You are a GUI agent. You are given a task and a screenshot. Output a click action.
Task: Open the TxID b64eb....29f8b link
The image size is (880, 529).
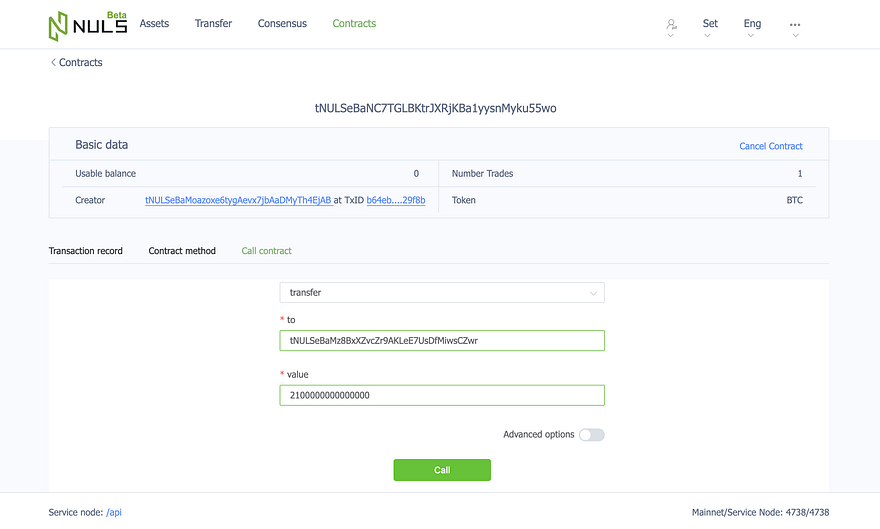pos(396,200)
